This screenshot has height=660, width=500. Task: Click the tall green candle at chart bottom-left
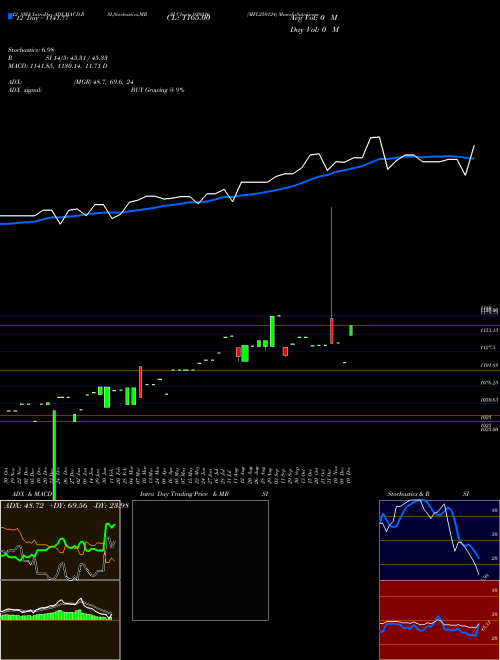pos(54,455)
